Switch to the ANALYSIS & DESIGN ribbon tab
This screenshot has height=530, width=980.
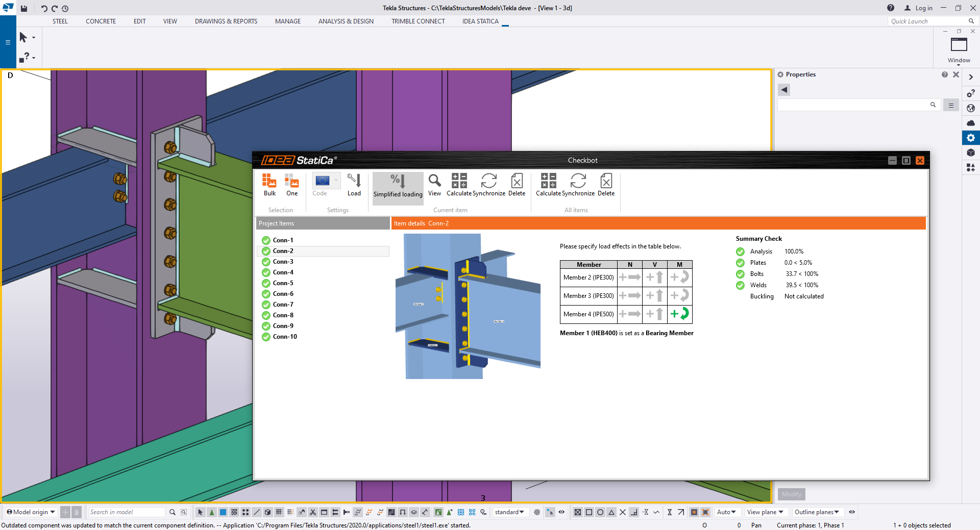pos(346,21)
